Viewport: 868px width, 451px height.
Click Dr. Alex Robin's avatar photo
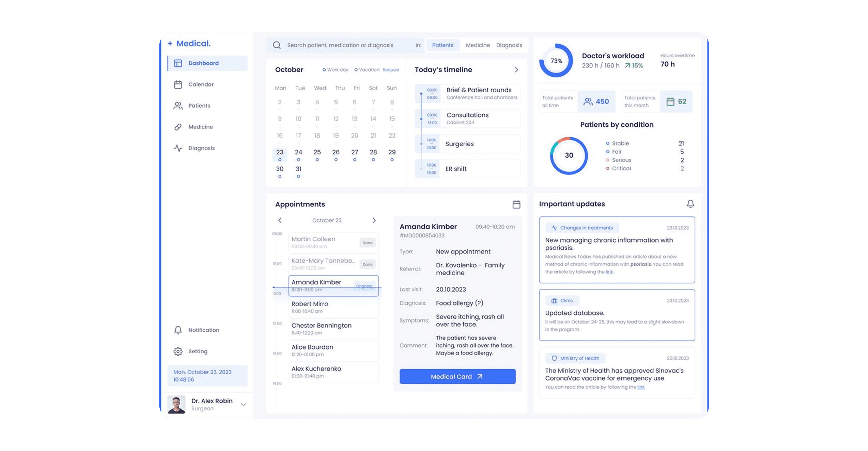pyautogui.click(x=176, y=404)
